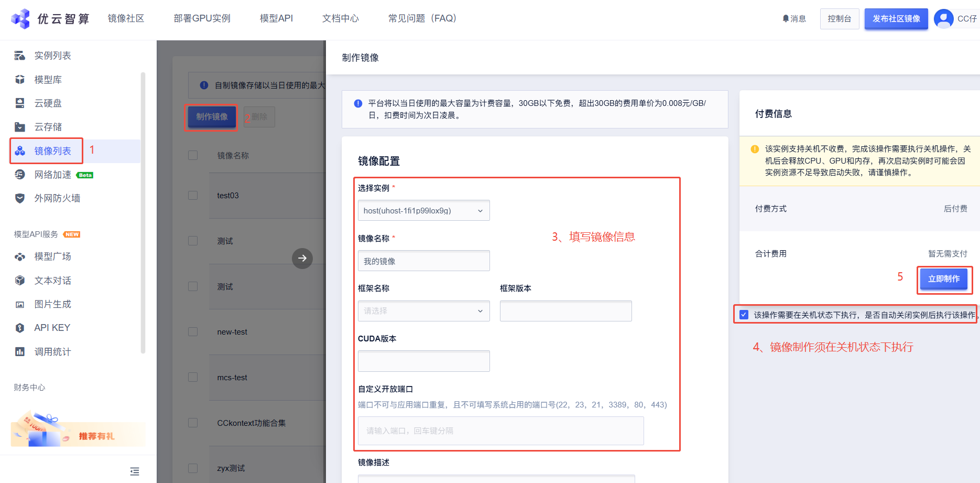Click the yellow warning icon in 付费信息
The height and width of the screenshot is (483, 980).
[x=755, y=149]
